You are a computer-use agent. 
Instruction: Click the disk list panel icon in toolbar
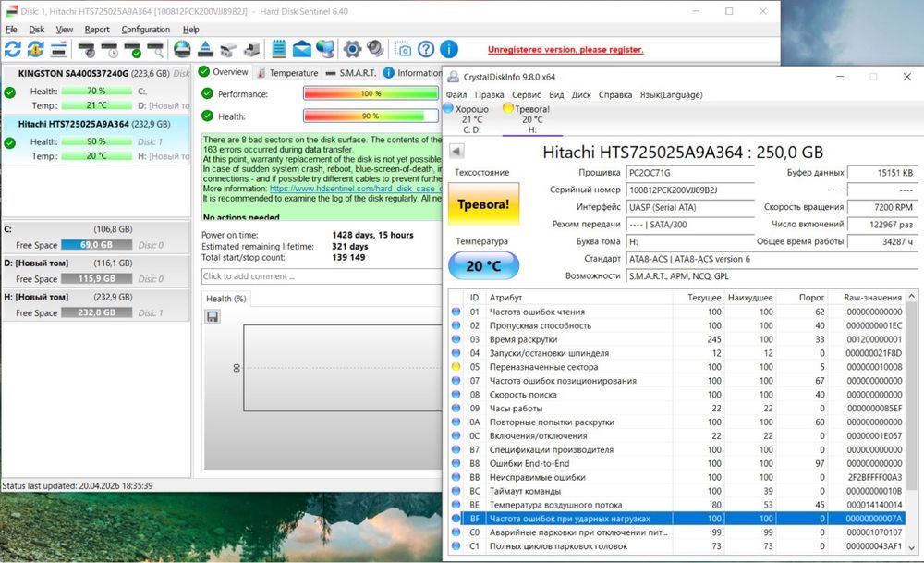[58, 50]
